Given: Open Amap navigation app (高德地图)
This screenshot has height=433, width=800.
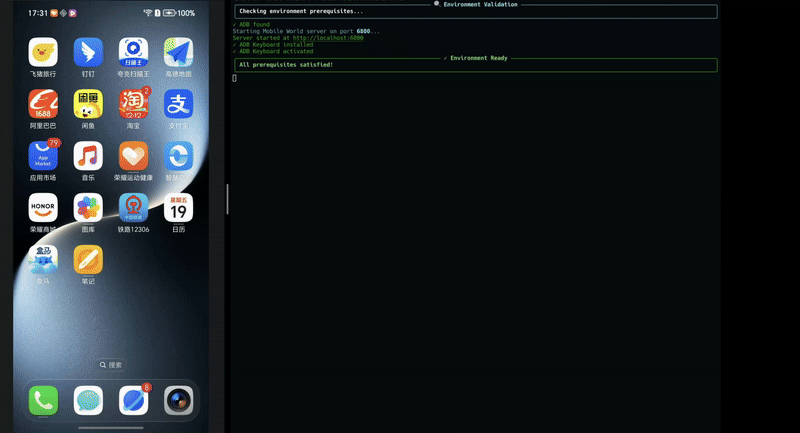Looking at the screenshot, I should [x=178, y=52].
